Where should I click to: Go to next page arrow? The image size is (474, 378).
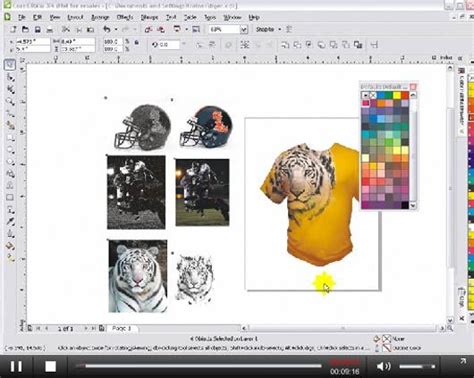click(x=86, y=328)
